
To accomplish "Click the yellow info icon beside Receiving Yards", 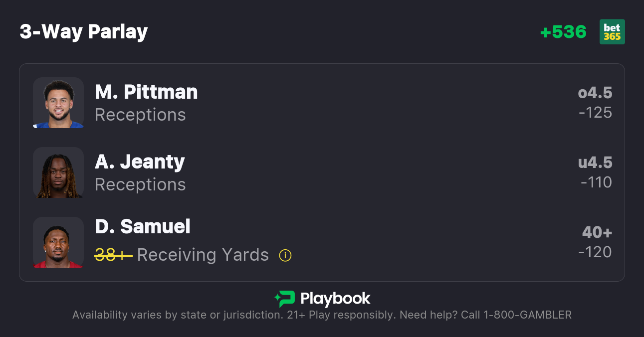I will [x=285, y=255].
